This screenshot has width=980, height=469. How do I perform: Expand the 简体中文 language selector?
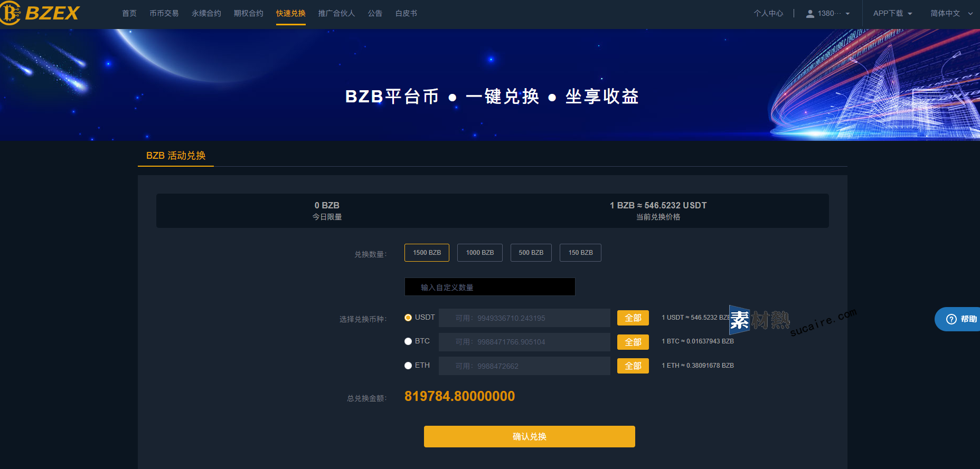[951, 13]
